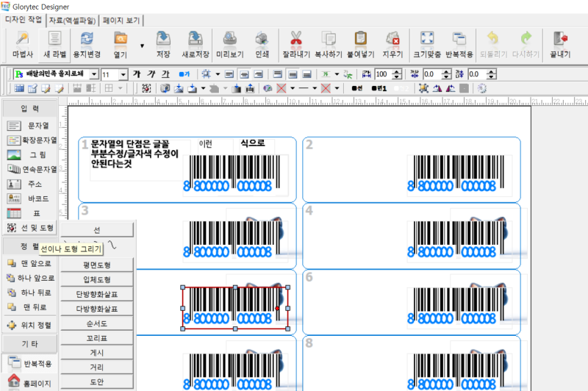Create a new label with 새 라벨
Viewport: 588px width, 391px height.
55,45
